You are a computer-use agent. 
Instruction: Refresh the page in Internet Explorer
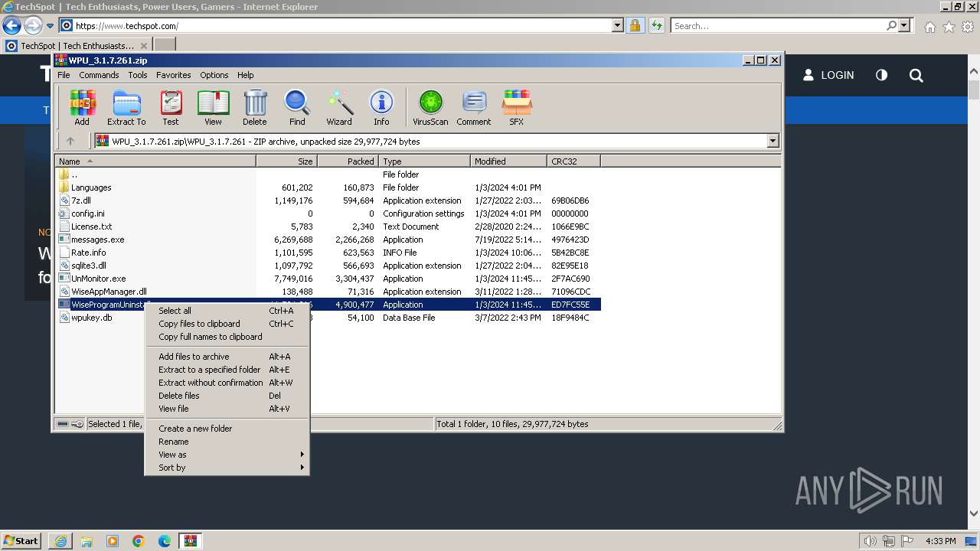click(x=656, y=25)
